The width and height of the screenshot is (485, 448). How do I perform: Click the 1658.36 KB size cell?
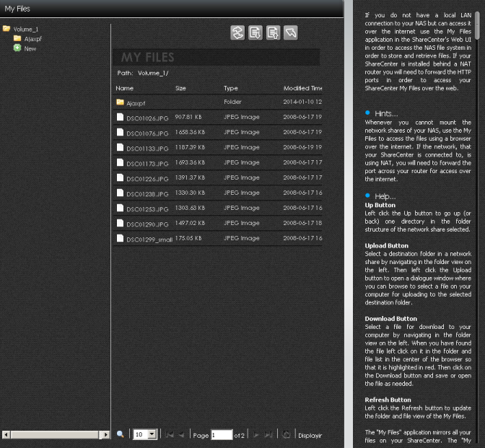(190, 132)
